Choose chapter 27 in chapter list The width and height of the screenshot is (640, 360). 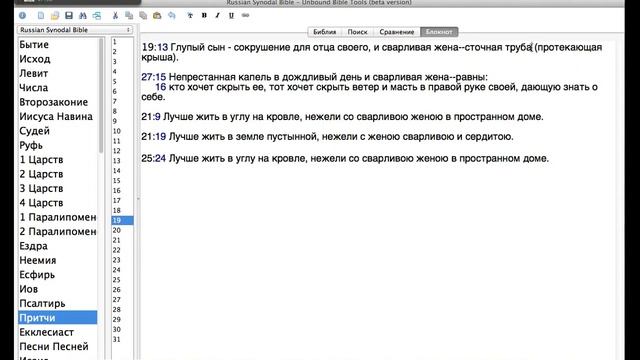[x=122, y=300]
